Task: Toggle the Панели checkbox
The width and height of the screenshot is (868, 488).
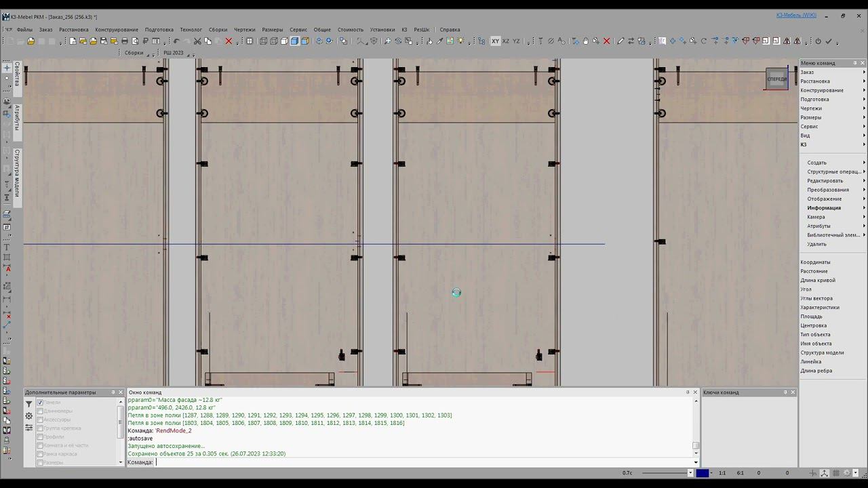Action: 40,403
